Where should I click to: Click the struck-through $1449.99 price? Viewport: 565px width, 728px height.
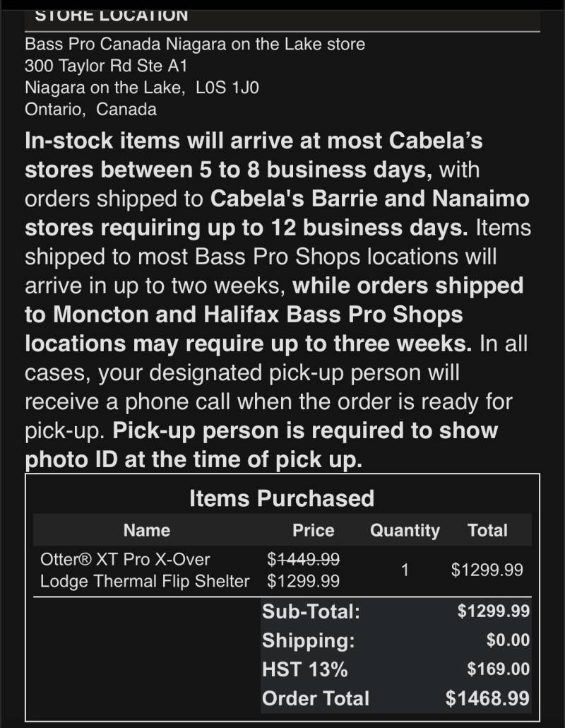click(x=304, y=559)
